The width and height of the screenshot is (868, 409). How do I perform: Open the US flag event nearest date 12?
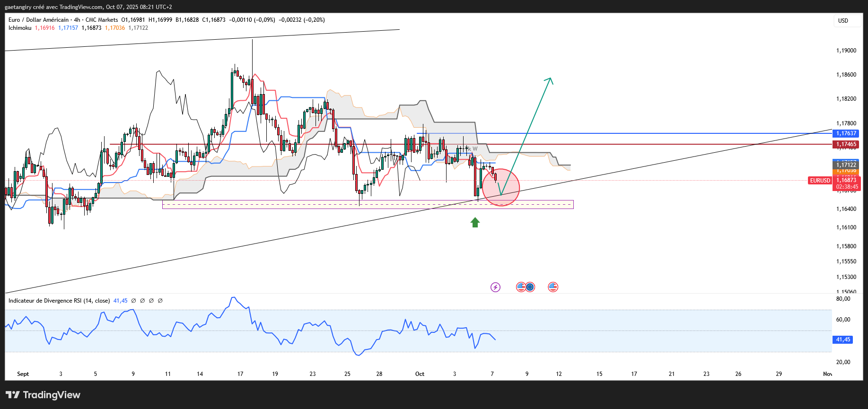(x=553, y=287)
